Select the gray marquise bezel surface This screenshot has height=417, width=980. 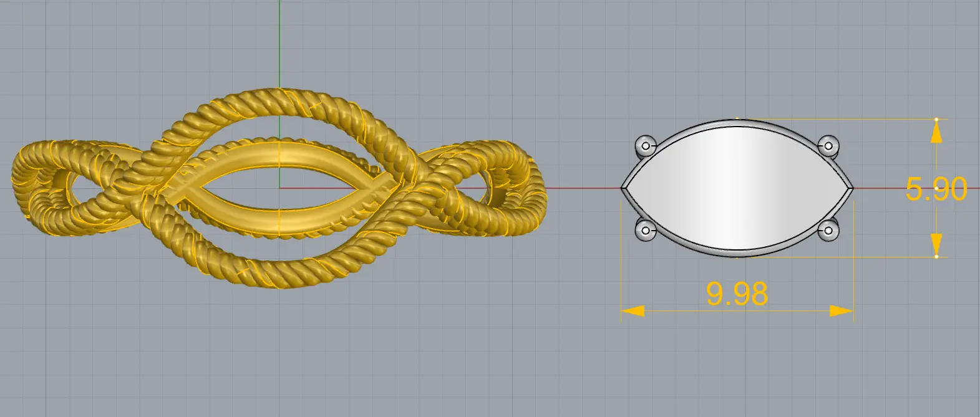click(x=737, y=187)
